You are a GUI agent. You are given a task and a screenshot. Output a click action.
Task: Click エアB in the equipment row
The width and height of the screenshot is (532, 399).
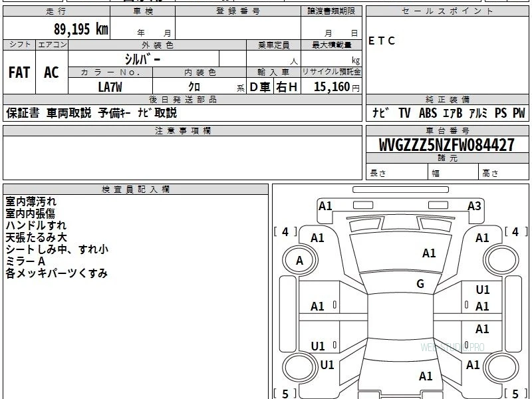pos(453,113)
